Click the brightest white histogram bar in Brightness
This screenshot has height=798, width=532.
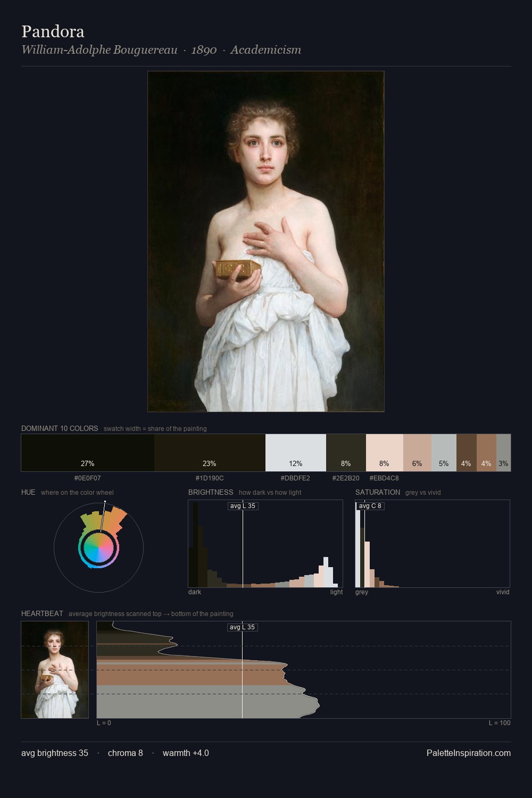click(326, 572)
